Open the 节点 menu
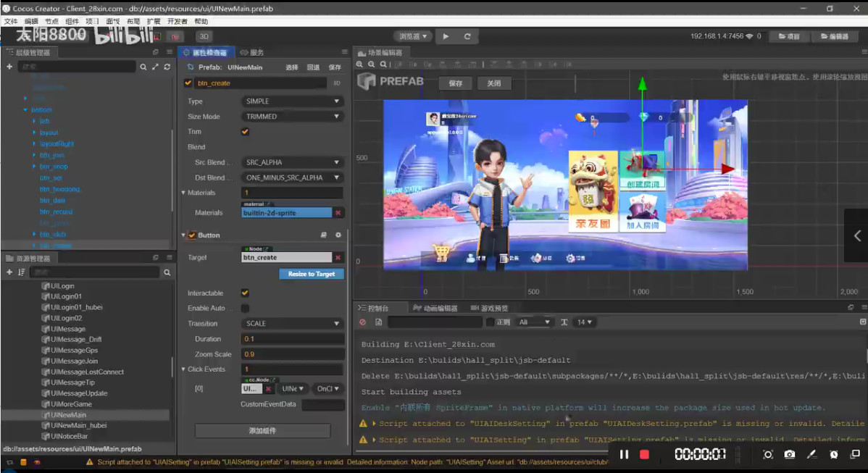 click(x=51, y=22)
